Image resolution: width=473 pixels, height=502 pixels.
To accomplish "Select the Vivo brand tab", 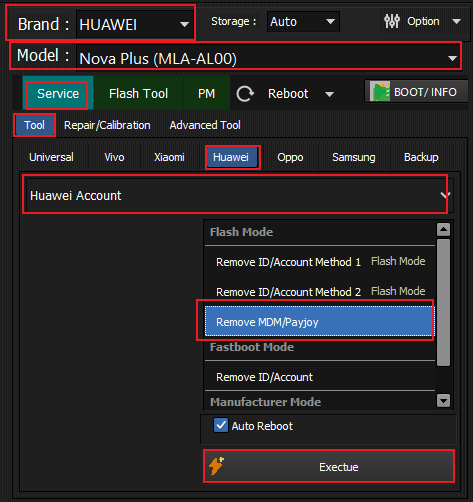I will tap(114, 157).
